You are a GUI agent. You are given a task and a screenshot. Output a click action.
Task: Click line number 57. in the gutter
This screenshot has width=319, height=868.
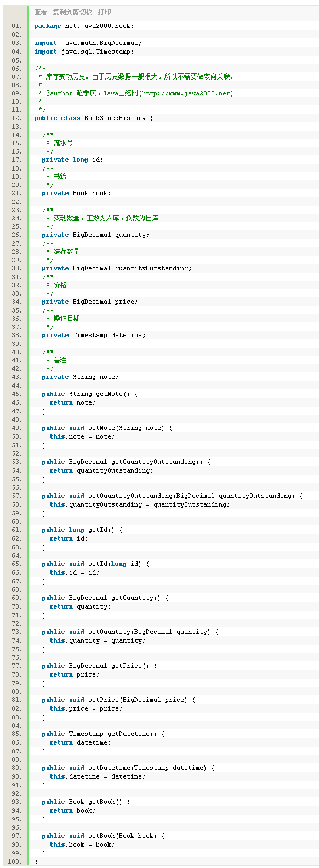17,496
